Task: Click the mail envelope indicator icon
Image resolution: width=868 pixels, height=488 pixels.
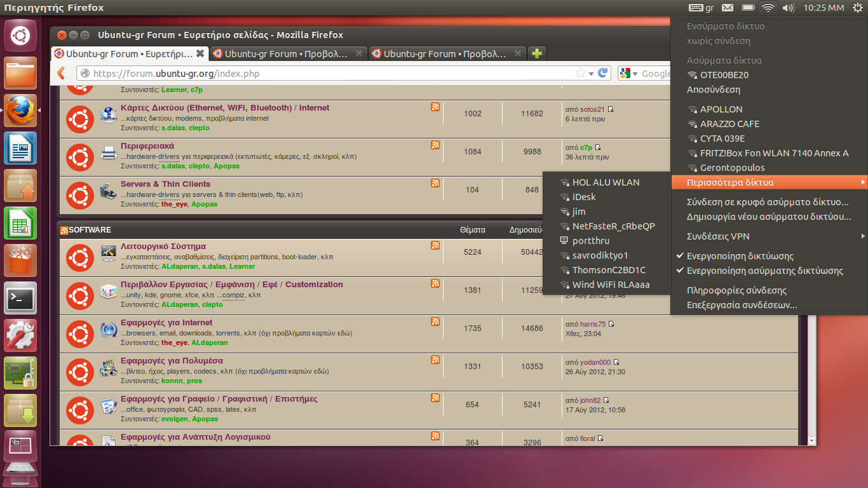Action: pyautogui.click(x=728, y=8)
